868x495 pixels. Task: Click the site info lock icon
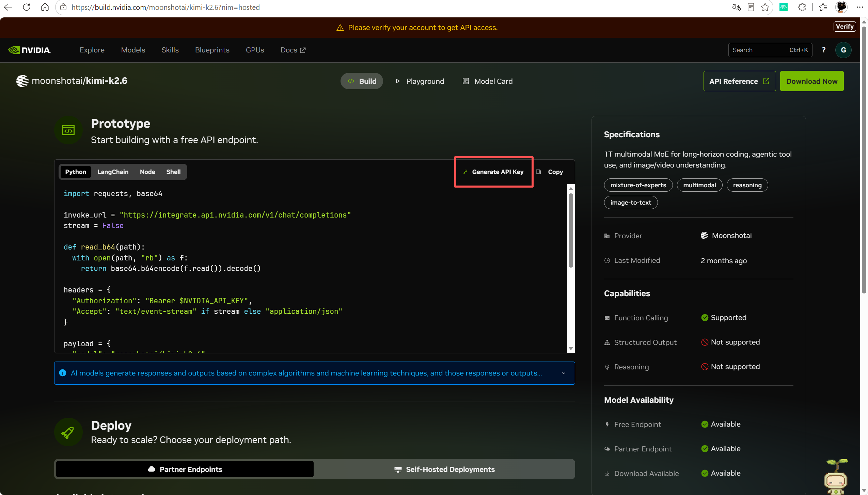pos(63,7)
